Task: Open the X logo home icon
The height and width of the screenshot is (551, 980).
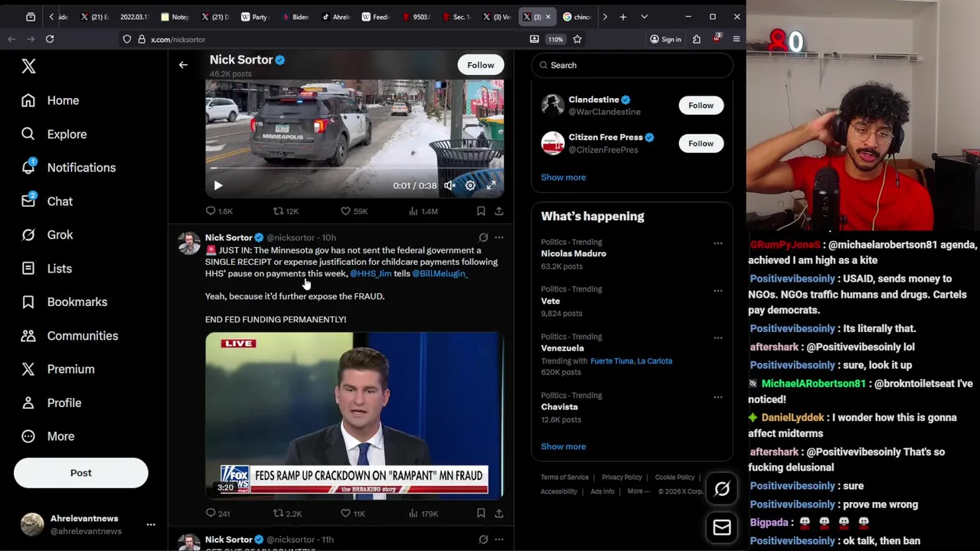Action: coord(28,67)
